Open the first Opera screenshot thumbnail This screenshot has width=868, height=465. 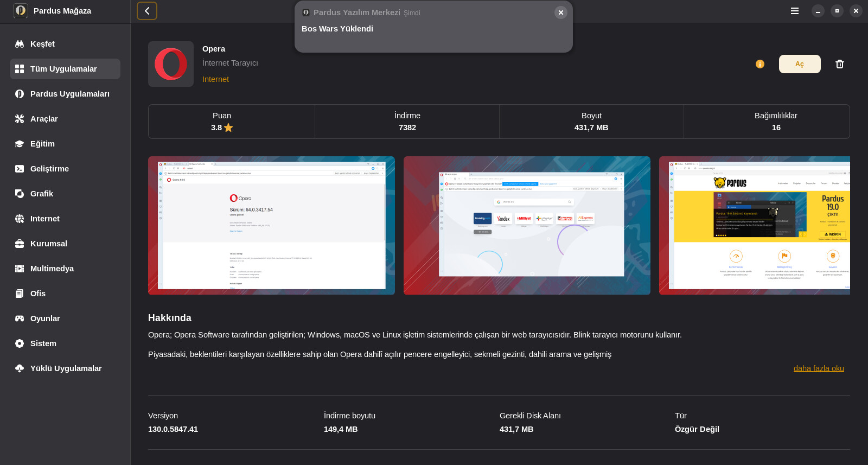[271, 225]
